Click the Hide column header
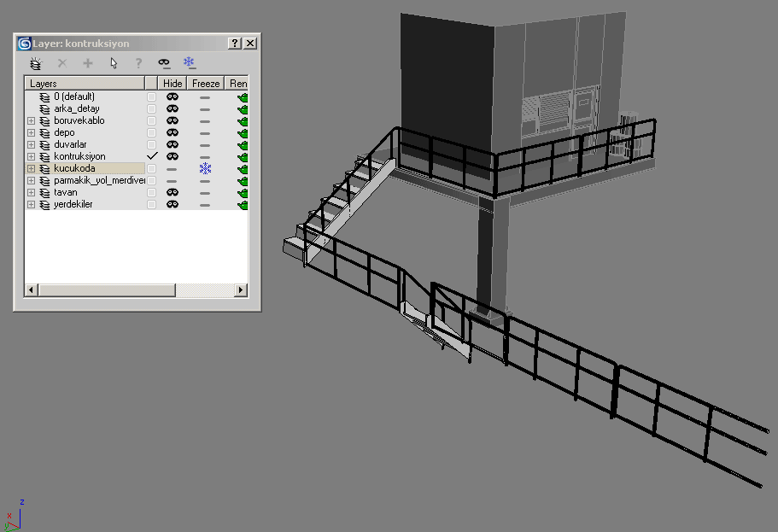 click(173, 84)
